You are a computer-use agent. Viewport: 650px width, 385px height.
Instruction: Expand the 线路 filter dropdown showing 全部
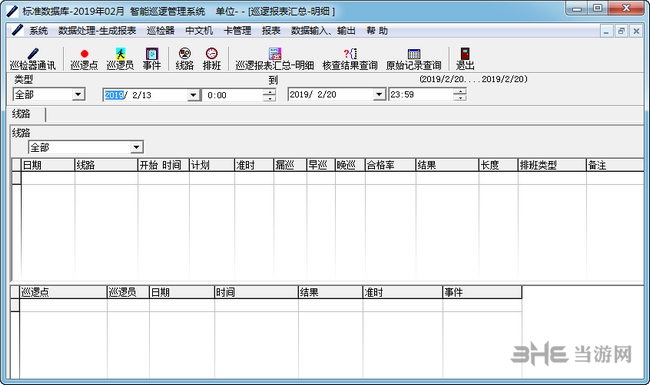click(x=136, y=147)
